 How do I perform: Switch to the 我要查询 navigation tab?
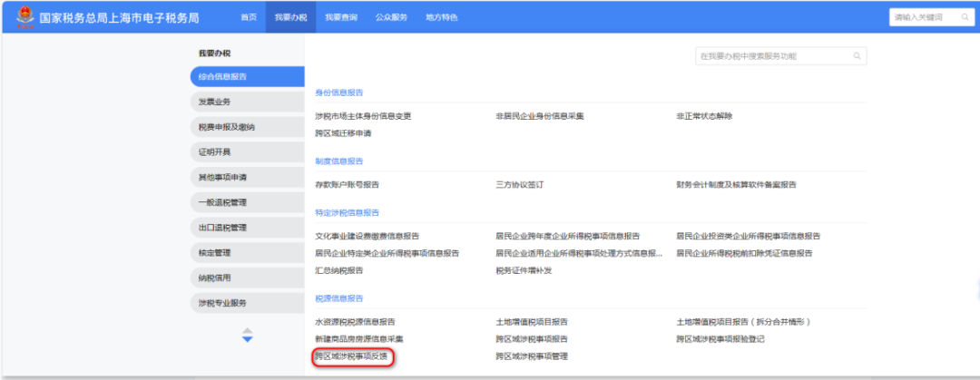(340, 17)
